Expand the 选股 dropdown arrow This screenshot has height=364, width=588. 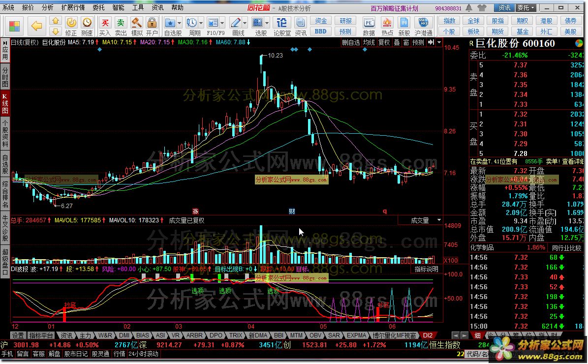click(267, 23)
